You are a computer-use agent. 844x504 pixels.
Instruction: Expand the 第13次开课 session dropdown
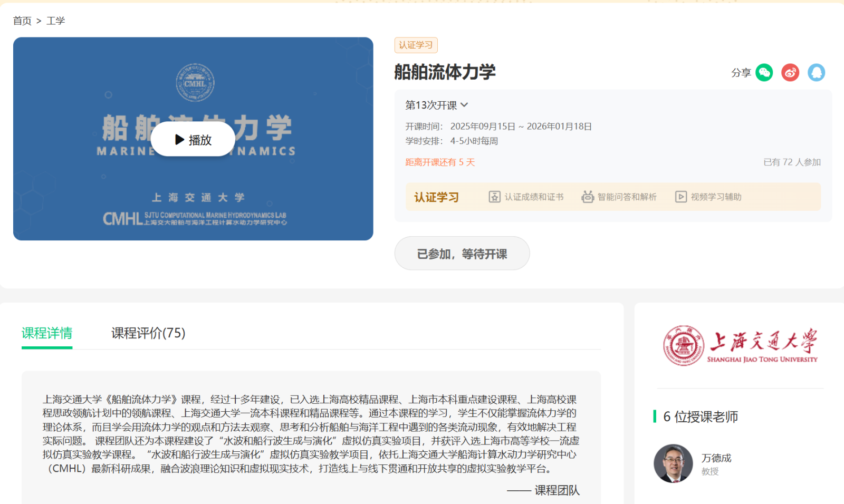pyautogui.click(x=437, y=105)
